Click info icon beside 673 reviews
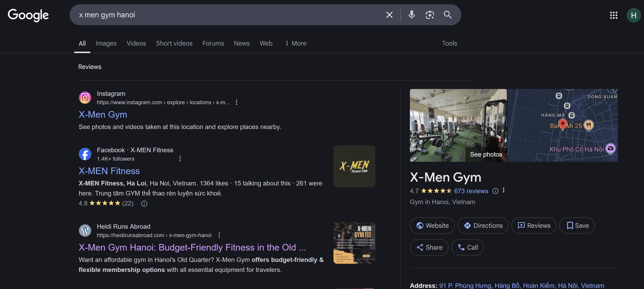The image size is (644, 289). click(x=495, y=191)
